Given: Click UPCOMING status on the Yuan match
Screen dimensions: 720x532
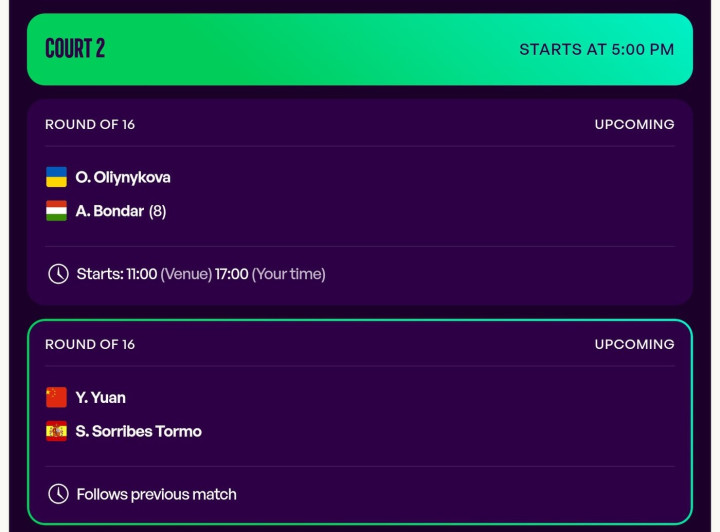Looking at the screenshot, I should click(x=634, y=344).
